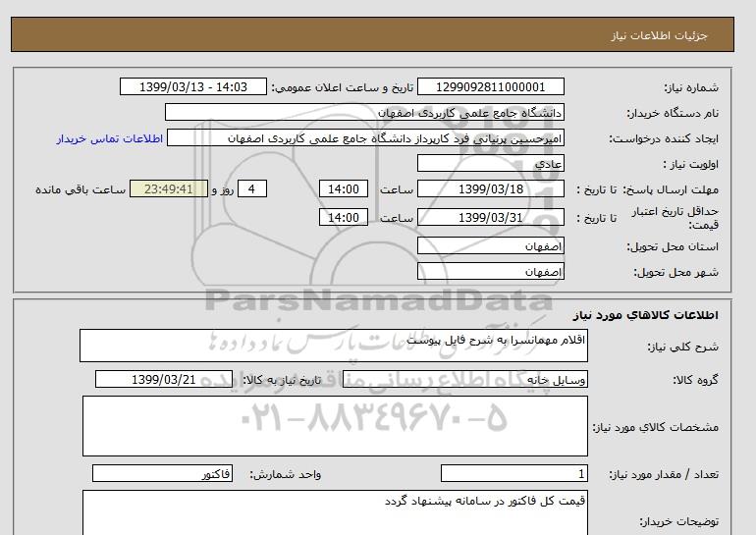756x535 pixels.
Task: Select the section heading اطلاعات کالاهای مورد نیاز
Action: 646,315
